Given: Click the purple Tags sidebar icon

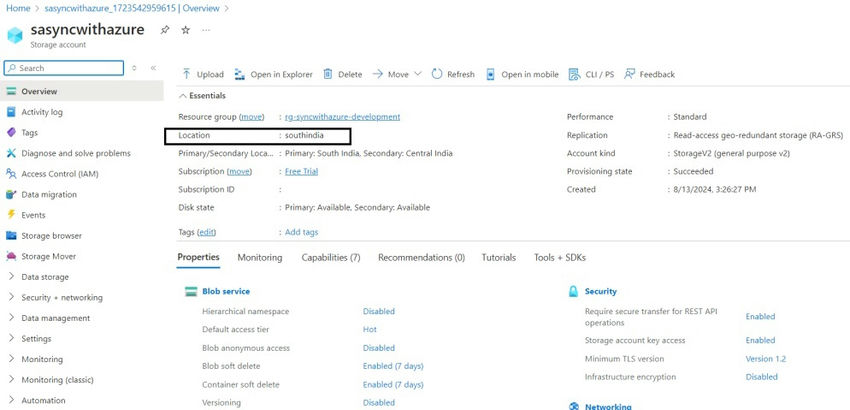Looking at the screenshot, I should click(x=11, y=132).
